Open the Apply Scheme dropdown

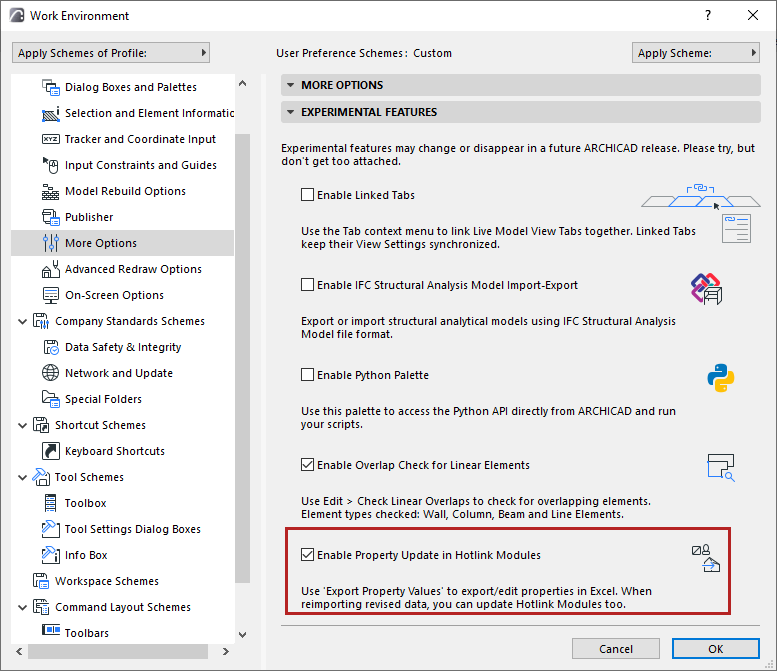[x=696, y=53]
